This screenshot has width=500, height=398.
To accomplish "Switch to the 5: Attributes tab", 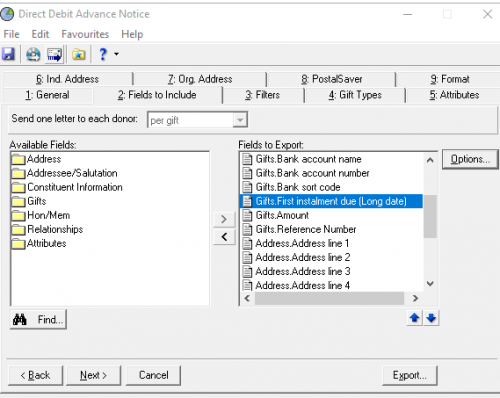I will click(454, 95).
